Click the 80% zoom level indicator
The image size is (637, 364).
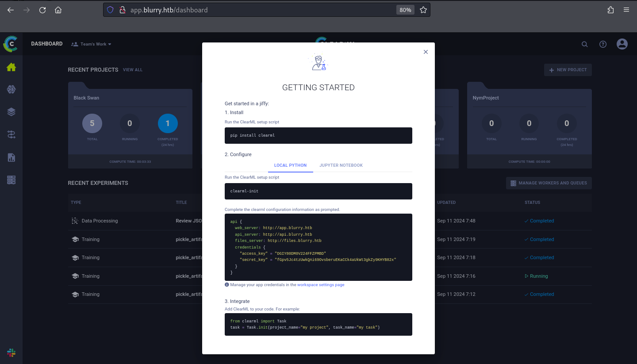[x=405, y=10]
